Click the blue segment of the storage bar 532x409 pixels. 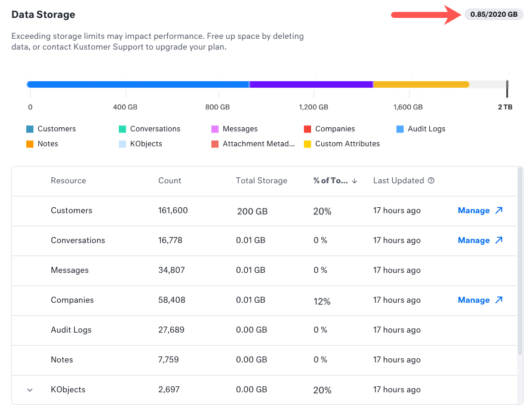(138, 85)
